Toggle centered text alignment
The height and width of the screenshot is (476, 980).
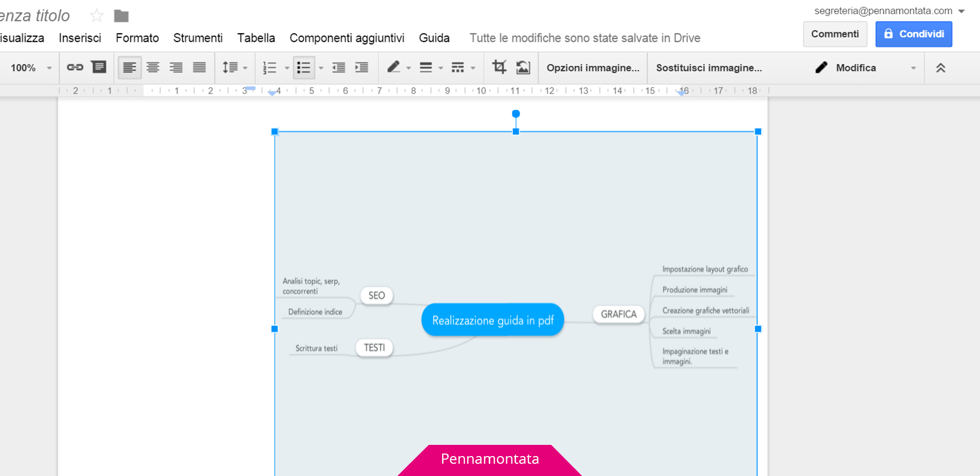153,67
